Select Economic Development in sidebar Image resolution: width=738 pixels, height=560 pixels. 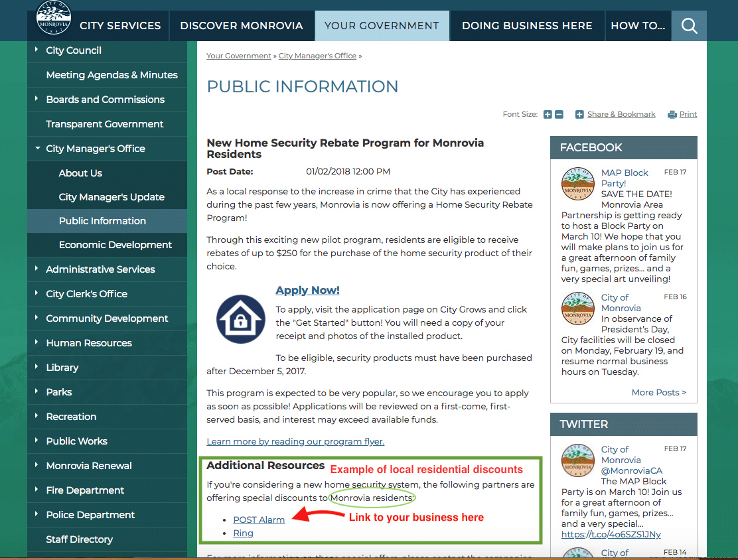(x=115, y=245)
